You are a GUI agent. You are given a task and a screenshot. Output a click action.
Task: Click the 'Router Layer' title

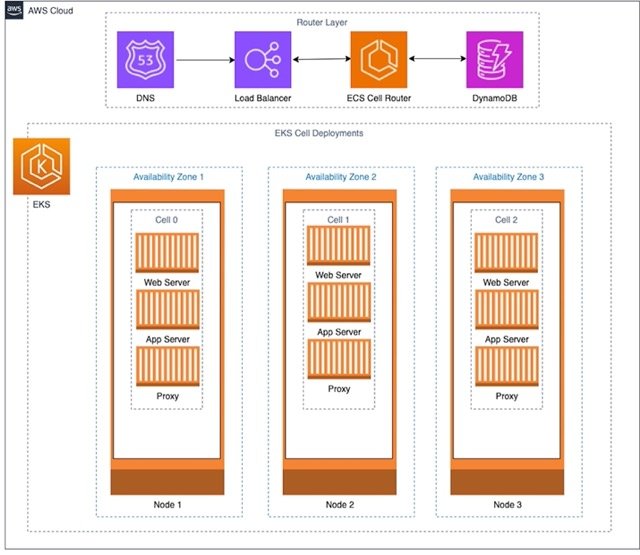tap(322, 22)
